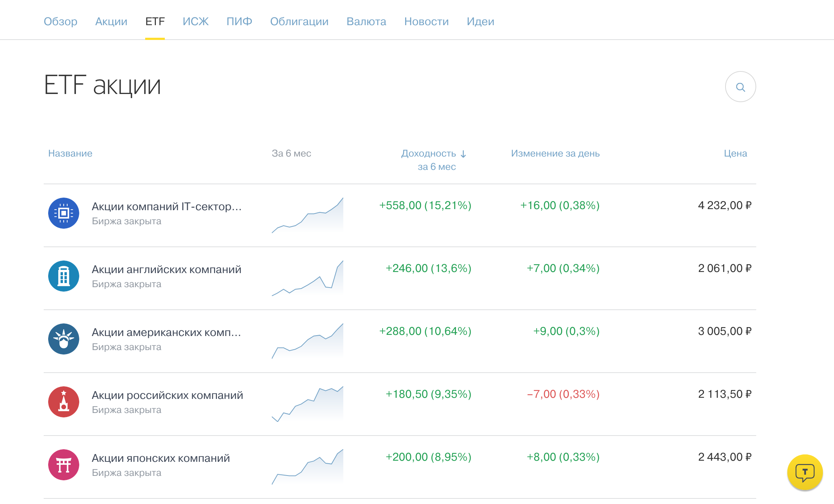
Task: Click the IT-sector 6-month sparkline chart
Action: 307,215
